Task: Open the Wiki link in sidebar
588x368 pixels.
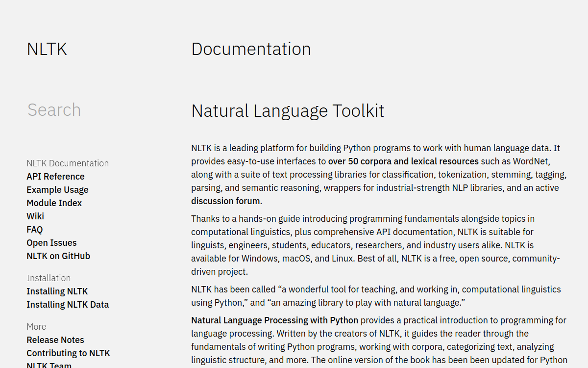Action: coord(35,216)
